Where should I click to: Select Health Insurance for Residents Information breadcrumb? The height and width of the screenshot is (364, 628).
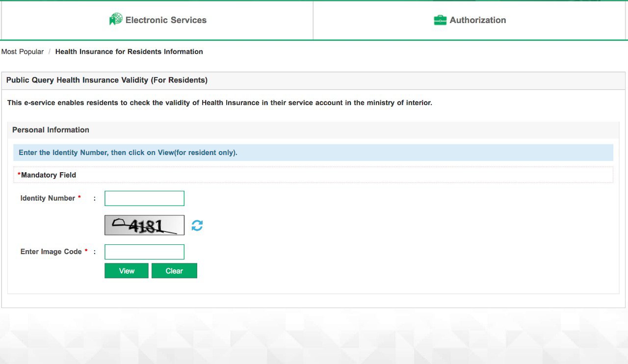click(129, 52)
